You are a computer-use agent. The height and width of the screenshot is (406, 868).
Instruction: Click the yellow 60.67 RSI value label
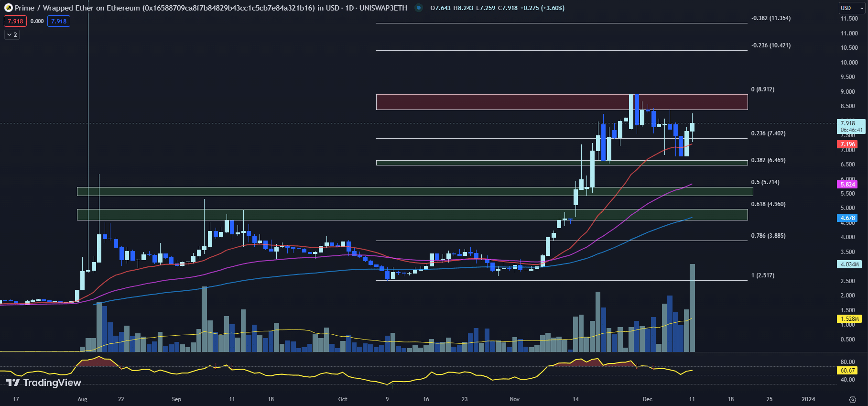[x=847, y=371]
